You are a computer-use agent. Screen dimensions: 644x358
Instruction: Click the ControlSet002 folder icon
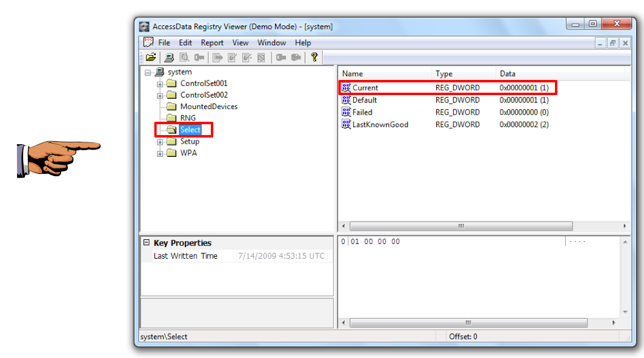[171, 95]
